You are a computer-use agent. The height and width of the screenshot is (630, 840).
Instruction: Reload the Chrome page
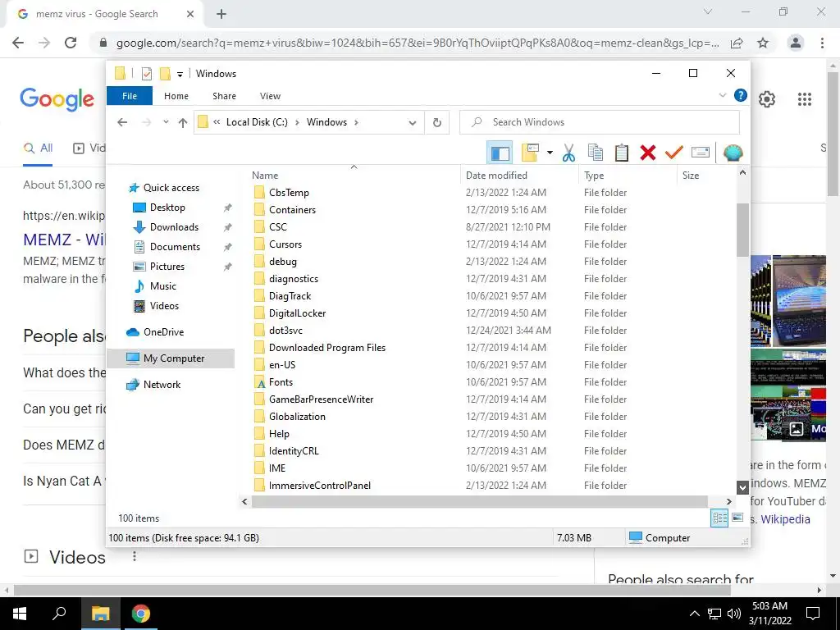(x=71, y=43)
